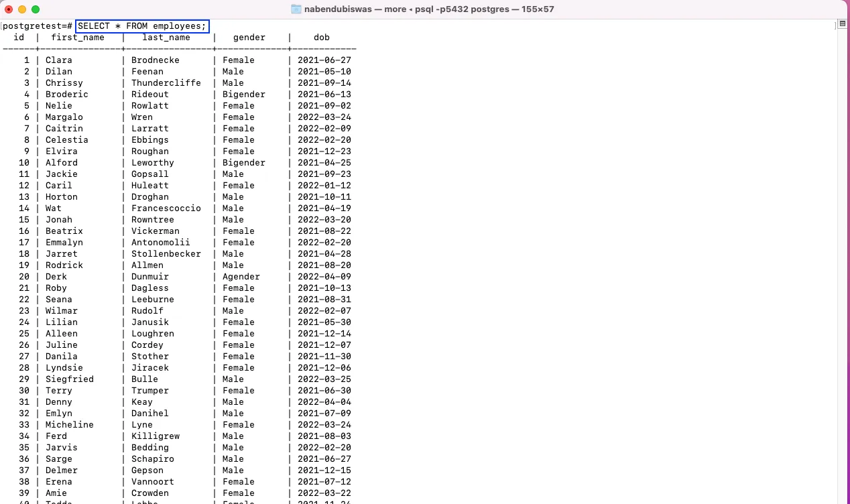
Task: Click last name Stollenbecker
Action: click(166, 254)
